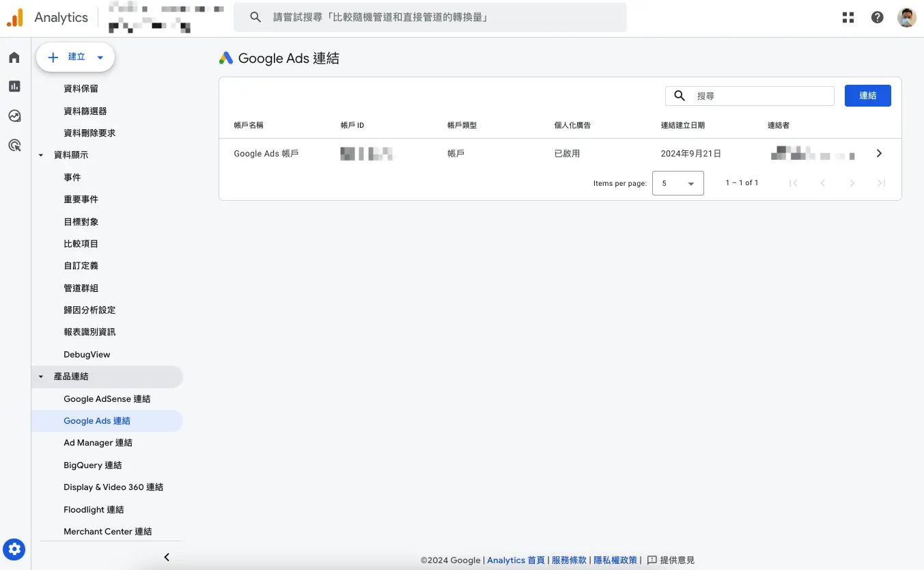924x570 pixels.
Task: Click the 帳戶 ID column header
Action: (352, 126)
